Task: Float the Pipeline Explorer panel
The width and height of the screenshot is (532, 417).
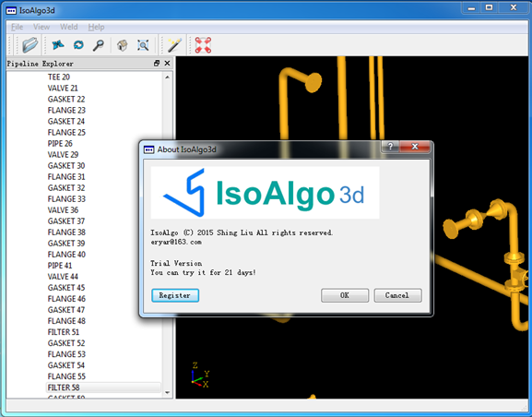Action: click(x=157, y=63)
